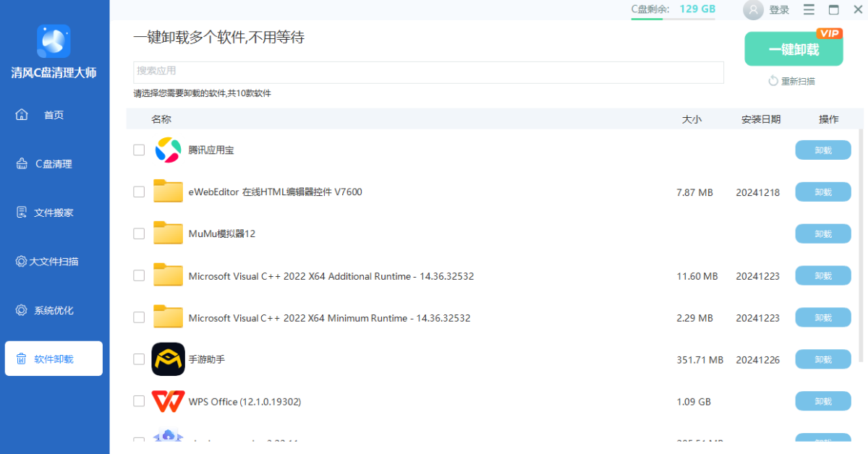Open the hamburger menu icon in title bar
The height and width of the screenshot is (454, 868).
pyautogui.click(x=809, y=10)
